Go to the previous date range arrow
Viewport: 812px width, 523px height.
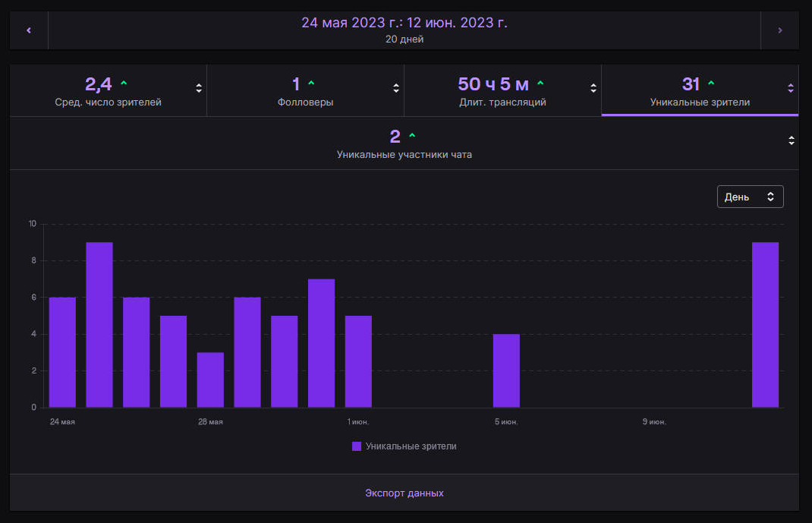click(x=29, y=30)
